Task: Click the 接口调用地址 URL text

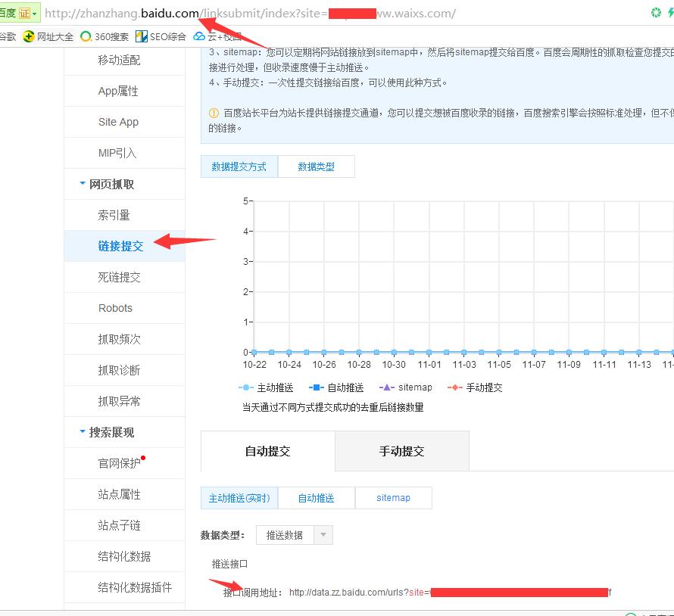Action: coord(450,593)
